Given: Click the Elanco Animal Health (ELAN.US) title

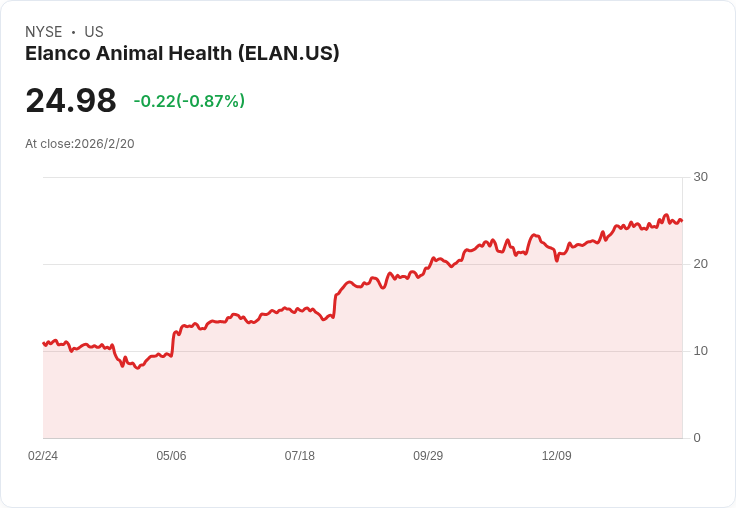Looking at the screenshot, I should (x=182, y=53).
